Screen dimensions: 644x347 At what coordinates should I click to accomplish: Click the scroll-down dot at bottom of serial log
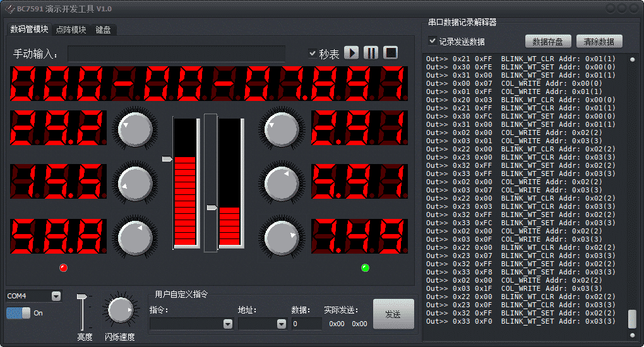pos(633,335)
